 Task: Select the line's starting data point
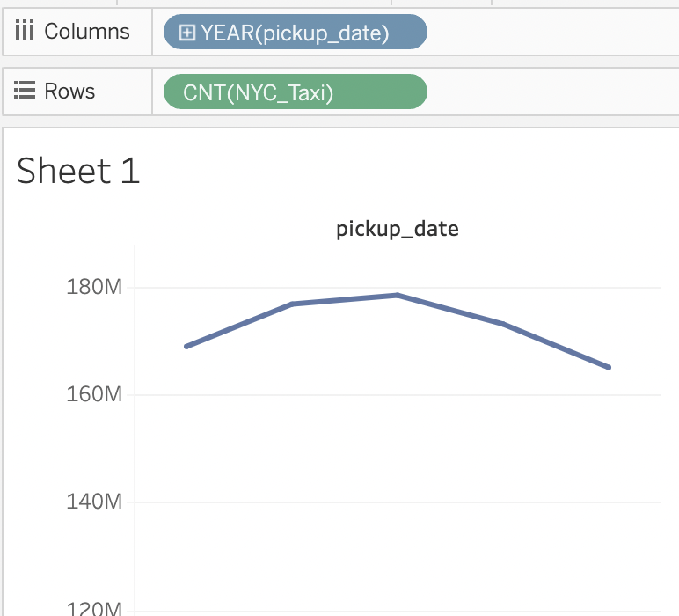tap(186, 346)
